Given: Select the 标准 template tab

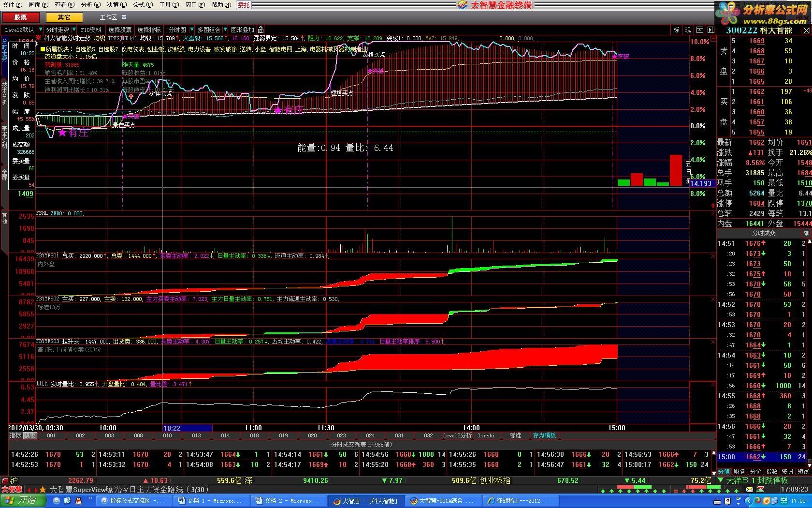Looking at the screenshot, I should [515, 435].
